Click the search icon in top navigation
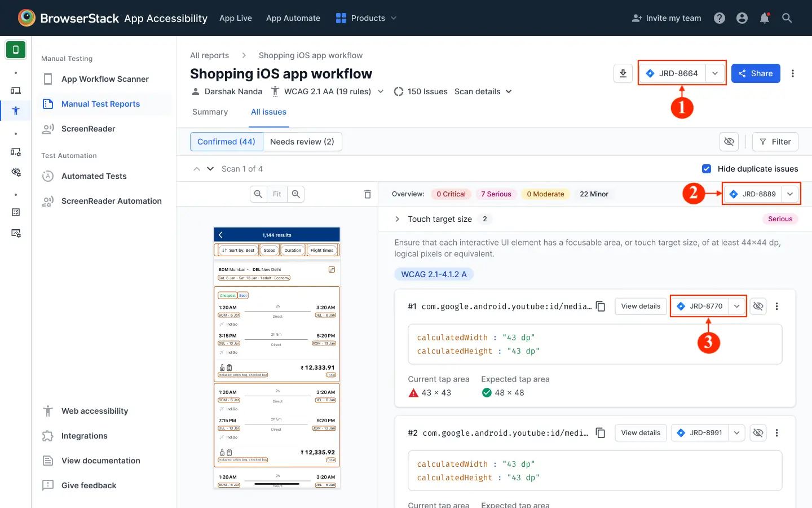 (x=787, y=17)
